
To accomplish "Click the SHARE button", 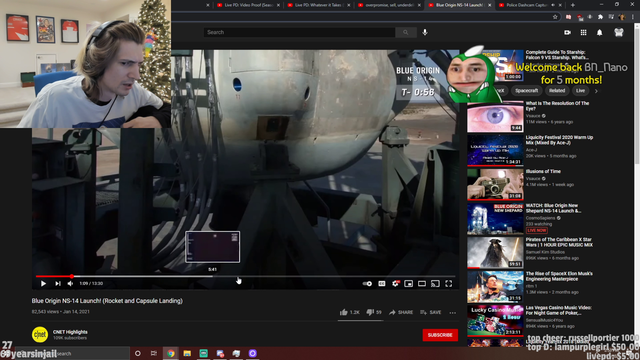I will coord(401,312).
